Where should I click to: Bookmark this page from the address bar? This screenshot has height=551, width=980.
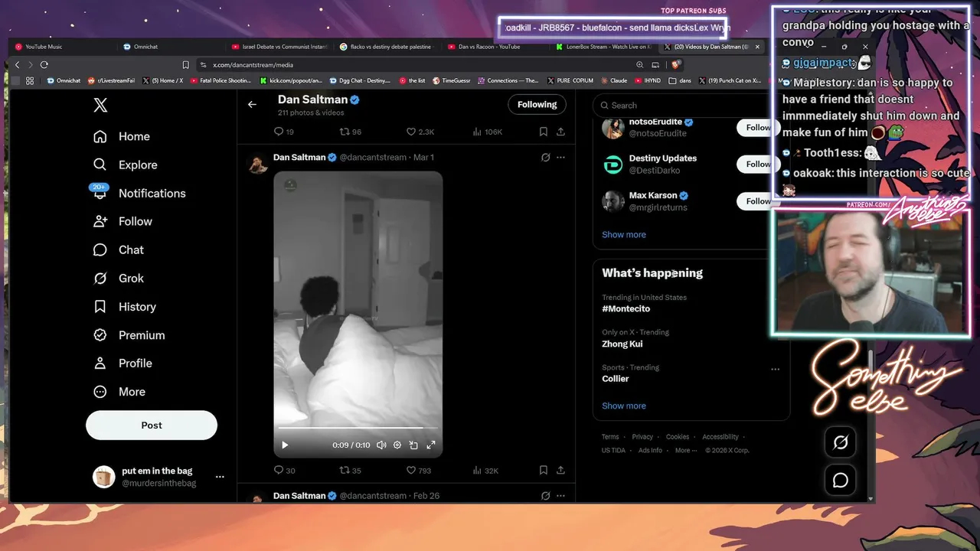click(x=185, y=65)
